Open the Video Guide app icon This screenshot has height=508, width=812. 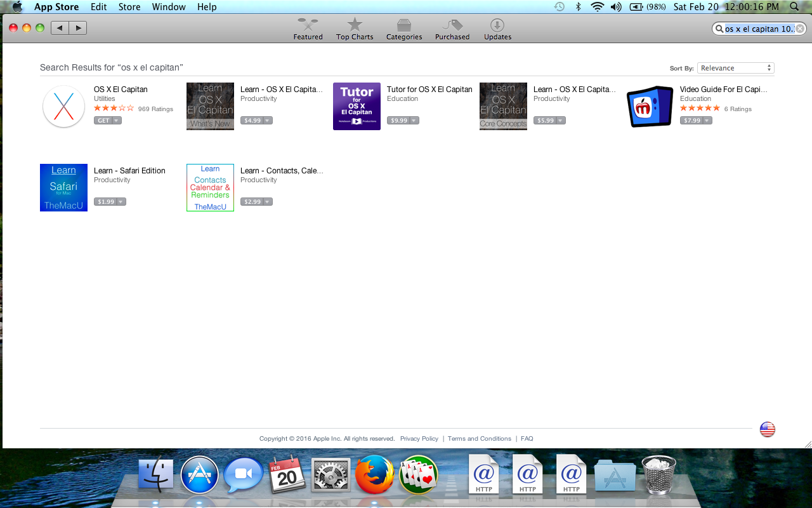coord(650,106)
